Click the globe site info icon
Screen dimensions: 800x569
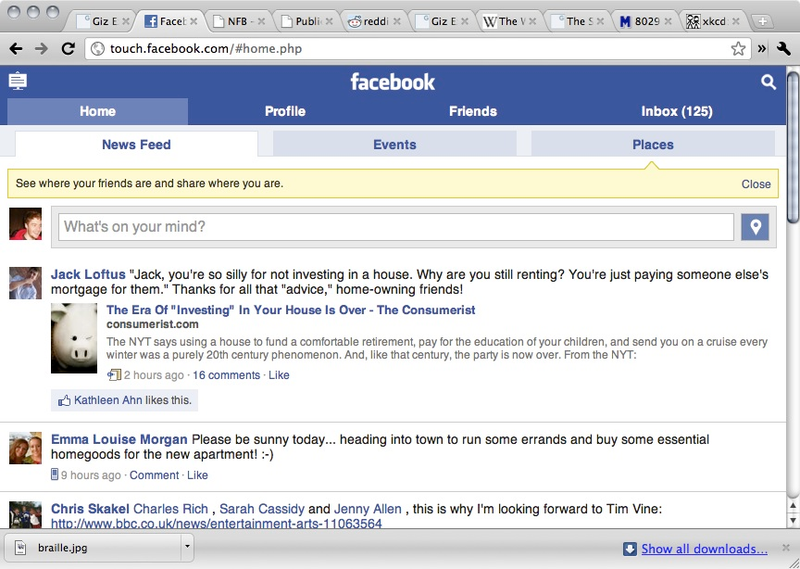(97, 49)
